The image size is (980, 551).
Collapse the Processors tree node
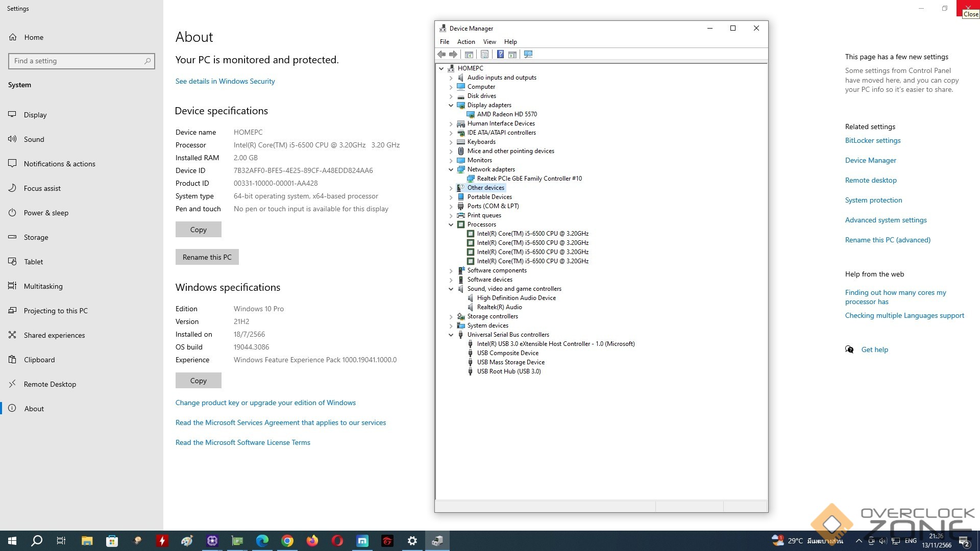(451, 224)
